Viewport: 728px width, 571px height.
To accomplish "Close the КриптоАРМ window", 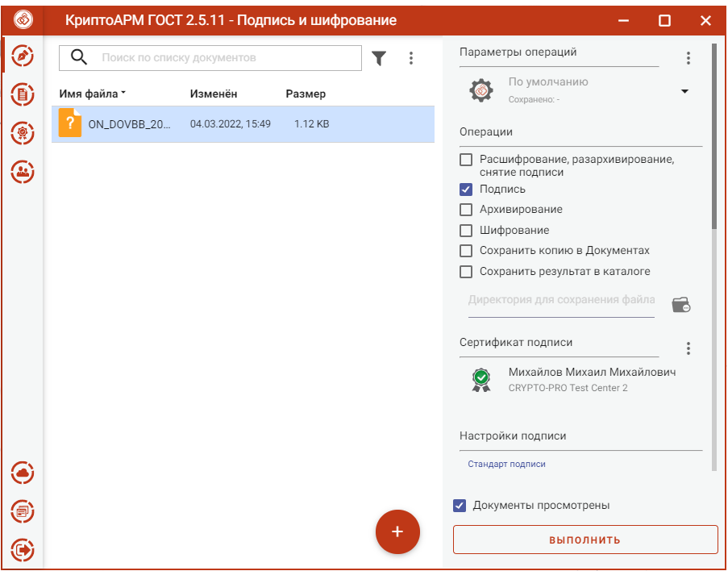I will [x=705, y=20].
